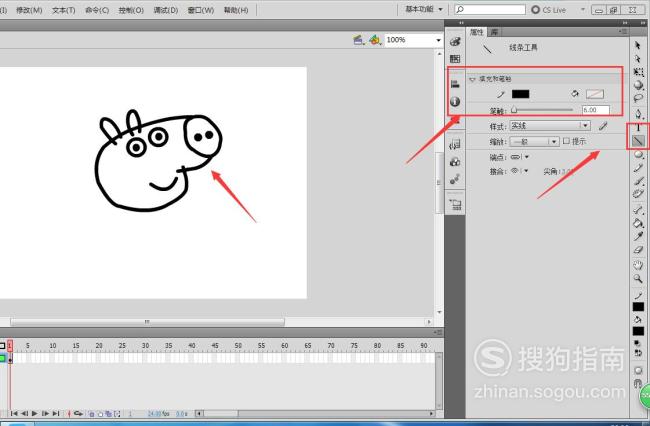Select the Free Transform tool
Image resolution: width=650 pixels, height=426 pixels.
pyautogui.click(x=638, y=72)
